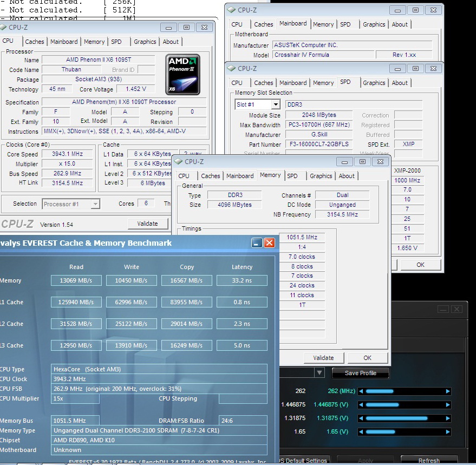The height and width of the screenshot is (465, 476).
Task: Click the Module Size value '2048 MBytes'
Action: (319, 115)
